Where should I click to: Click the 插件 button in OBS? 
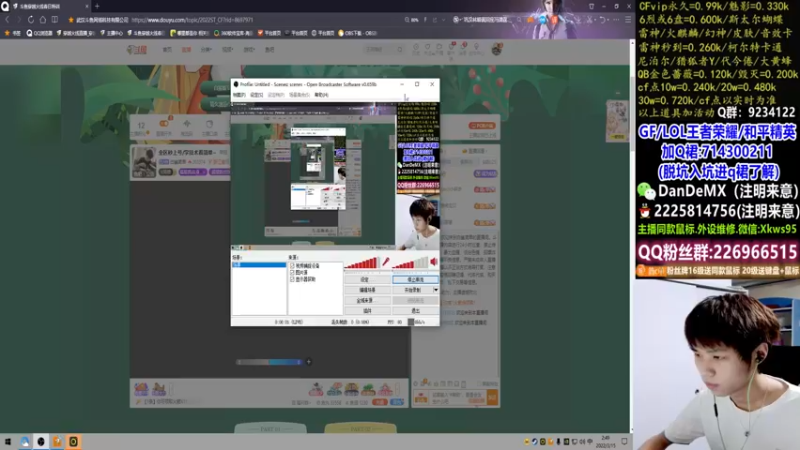367,311
